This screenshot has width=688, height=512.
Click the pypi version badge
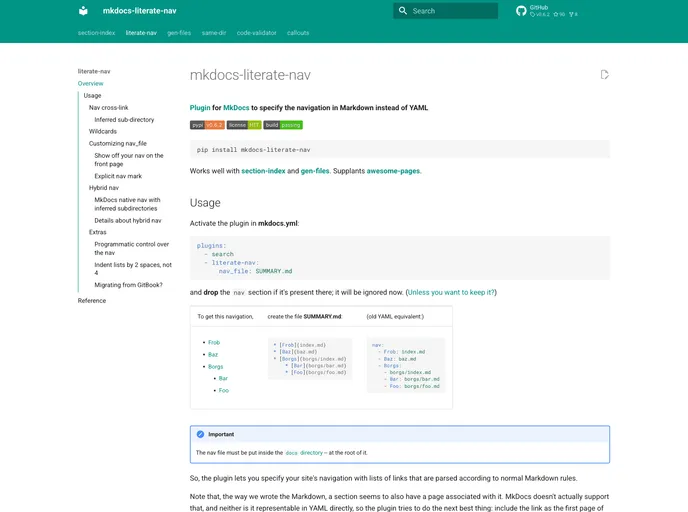[x=207, y=125]
